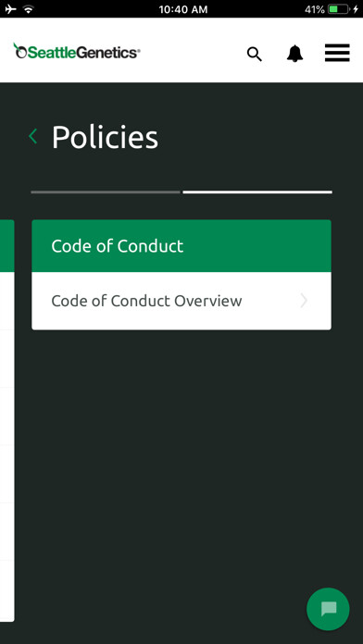Click the Policies page title
Viewport: 363px width, 644px height.
(105, 137)
